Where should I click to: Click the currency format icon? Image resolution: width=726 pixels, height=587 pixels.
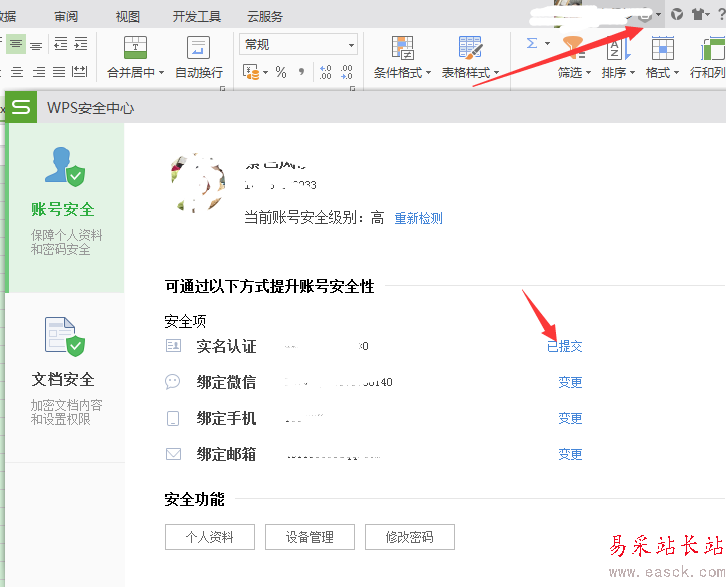coord(251,72)
